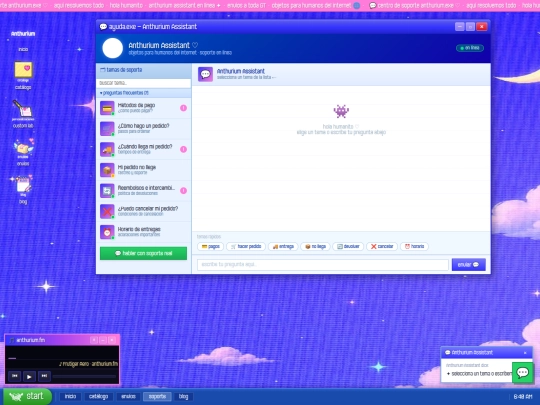Click the green chat launcher icon
540x405 pixels.
pos(523,372)
